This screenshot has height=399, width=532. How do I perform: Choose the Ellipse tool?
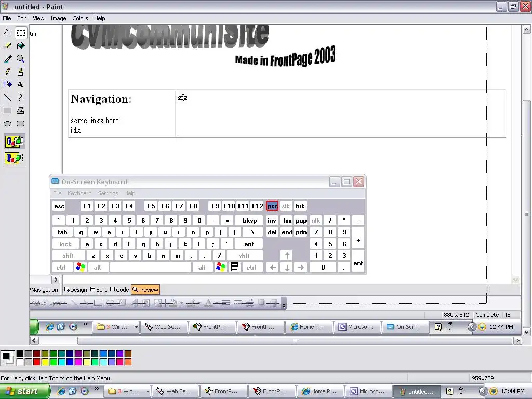pyautogui.click(x=8, y=124)
